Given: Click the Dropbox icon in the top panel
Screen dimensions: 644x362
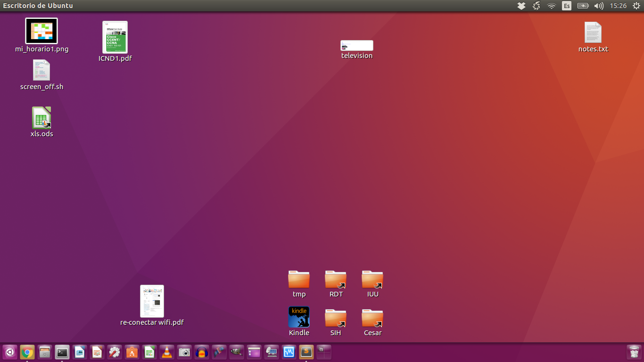Looking at the screenshot, I should (521, 6).
